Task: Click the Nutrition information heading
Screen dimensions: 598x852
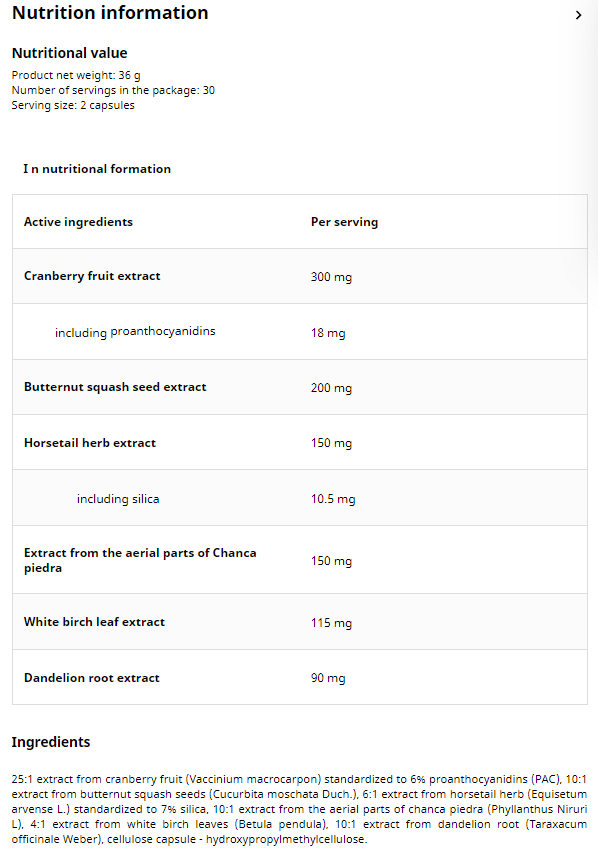Action: (x=110, y=13)
